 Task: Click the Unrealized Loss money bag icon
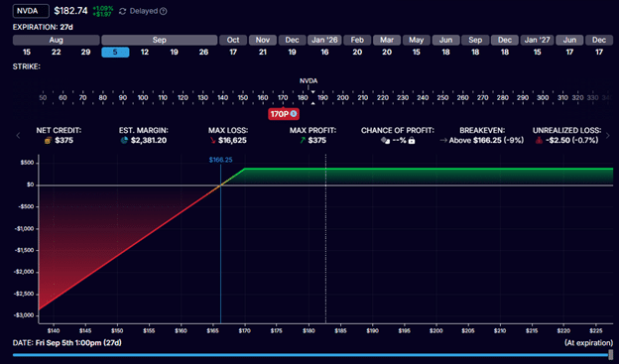pos(539,140)
